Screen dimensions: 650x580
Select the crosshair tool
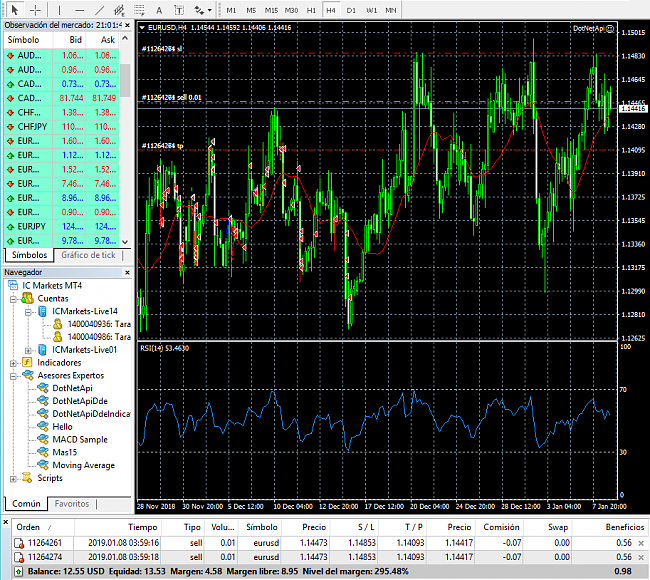[36, 10]
